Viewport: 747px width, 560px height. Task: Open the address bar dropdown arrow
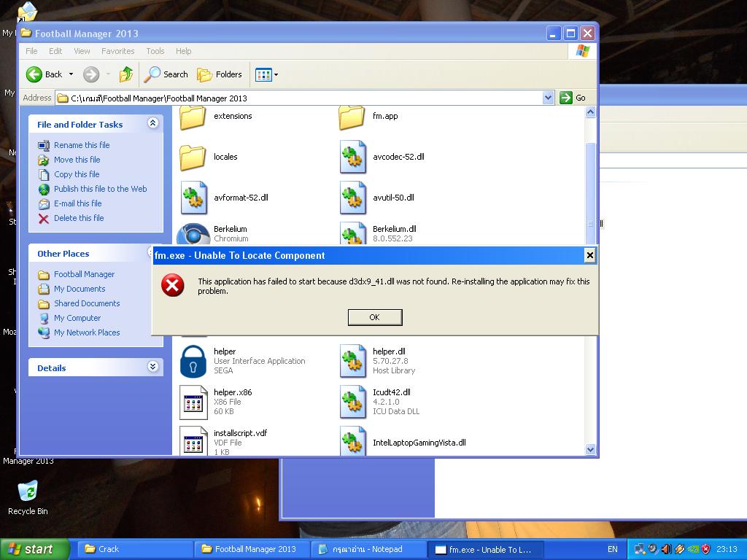pos(548,98)
